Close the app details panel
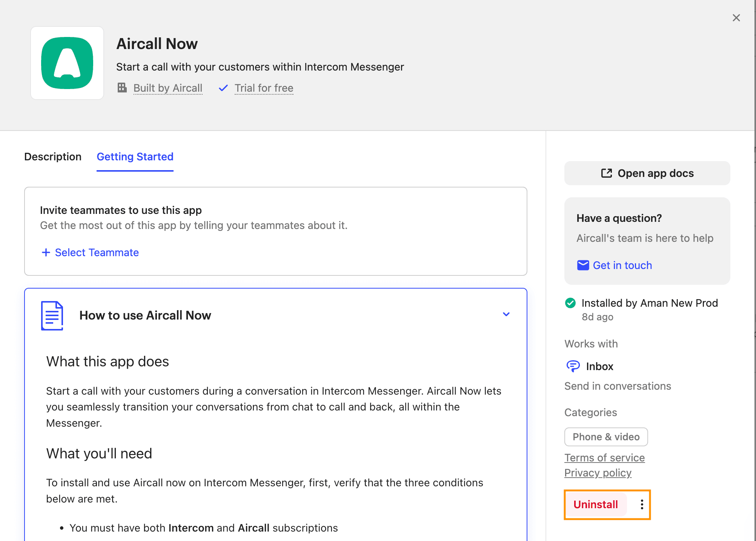Screen dimensions: 756x541 736,18
